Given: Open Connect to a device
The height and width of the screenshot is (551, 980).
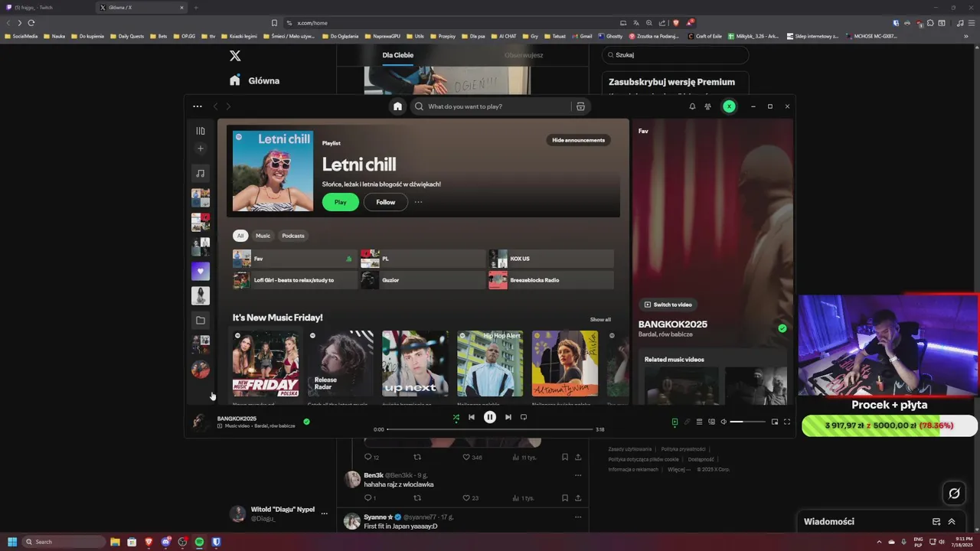Looking at the screenshot, I should (711, 422).
